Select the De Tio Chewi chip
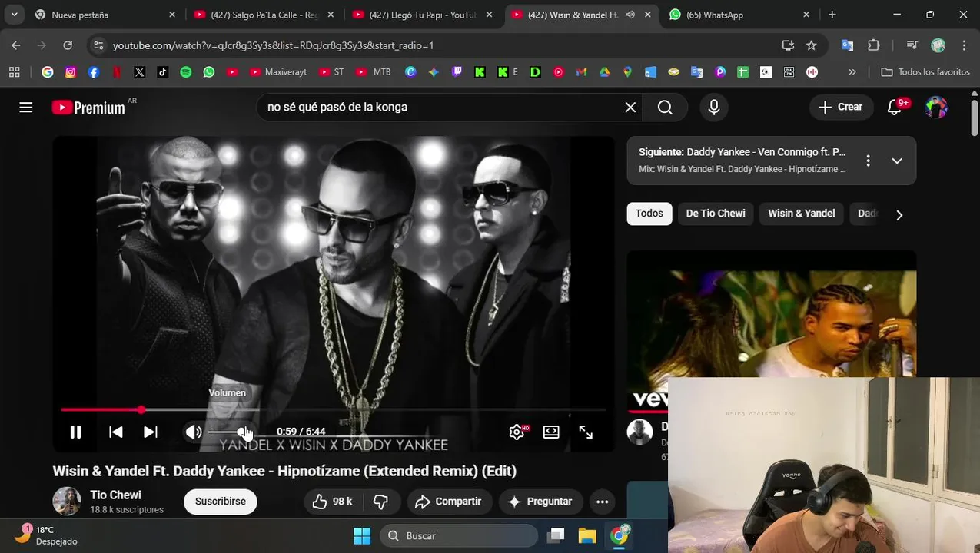 coord(716,214)
